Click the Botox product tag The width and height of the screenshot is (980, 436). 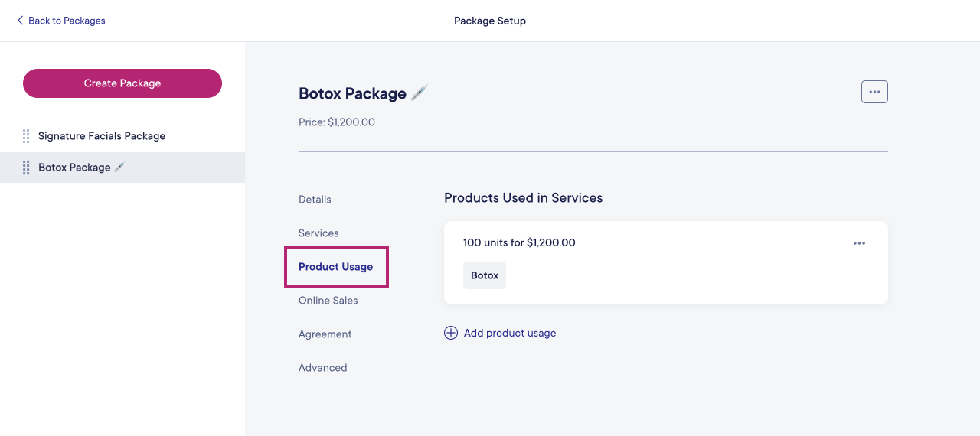[x=485, y=275]
